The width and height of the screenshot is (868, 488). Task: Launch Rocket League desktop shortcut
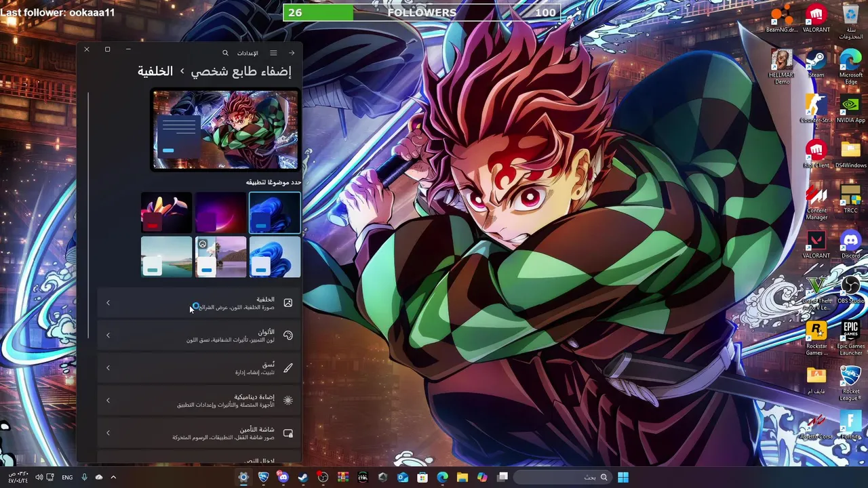coord(850,384)
